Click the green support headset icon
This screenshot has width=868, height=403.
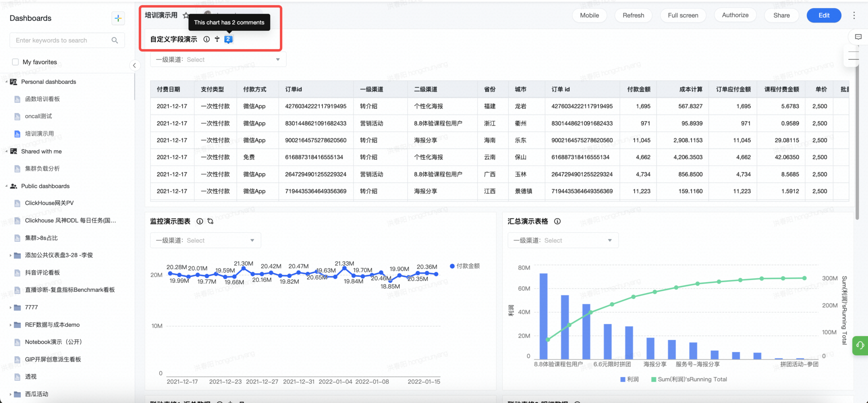[x=860, y=345]
